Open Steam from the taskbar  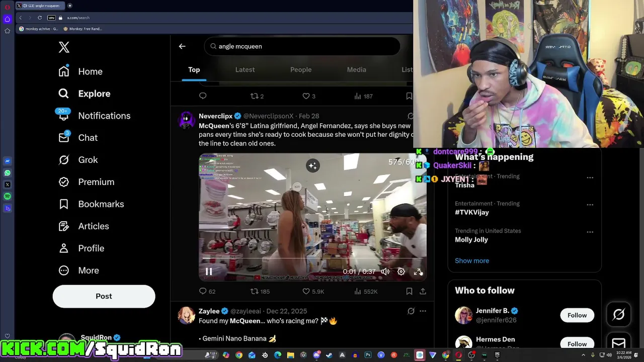pos(329,355)
